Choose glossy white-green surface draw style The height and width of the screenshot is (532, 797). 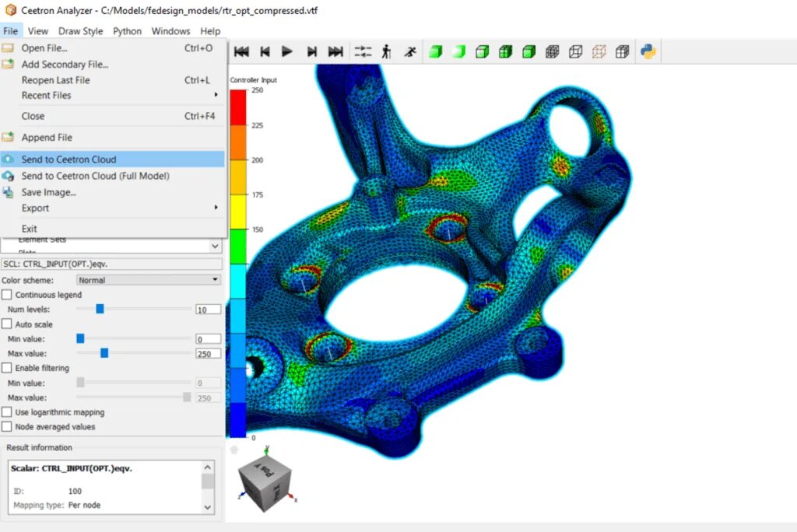pyautogui.click(x=459, y=51)
